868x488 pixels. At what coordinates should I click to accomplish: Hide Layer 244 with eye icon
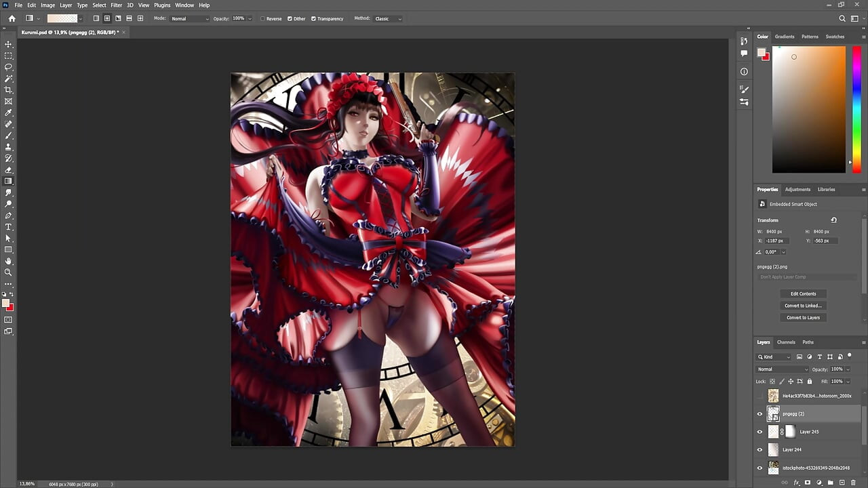point(759,449)
